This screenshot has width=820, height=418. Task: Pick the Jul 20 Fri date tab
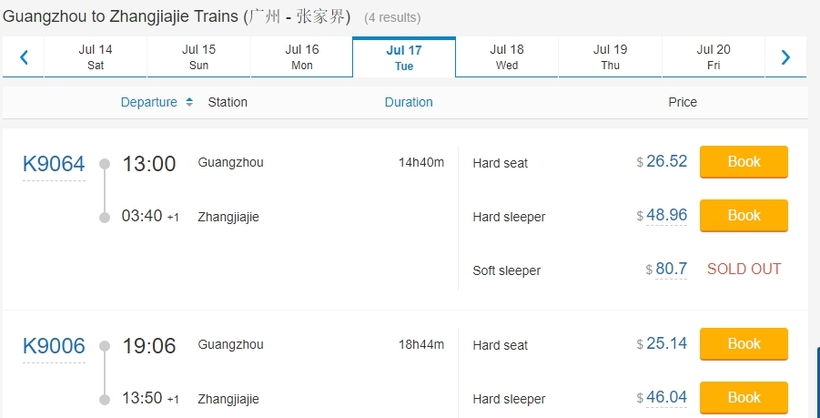713,57
